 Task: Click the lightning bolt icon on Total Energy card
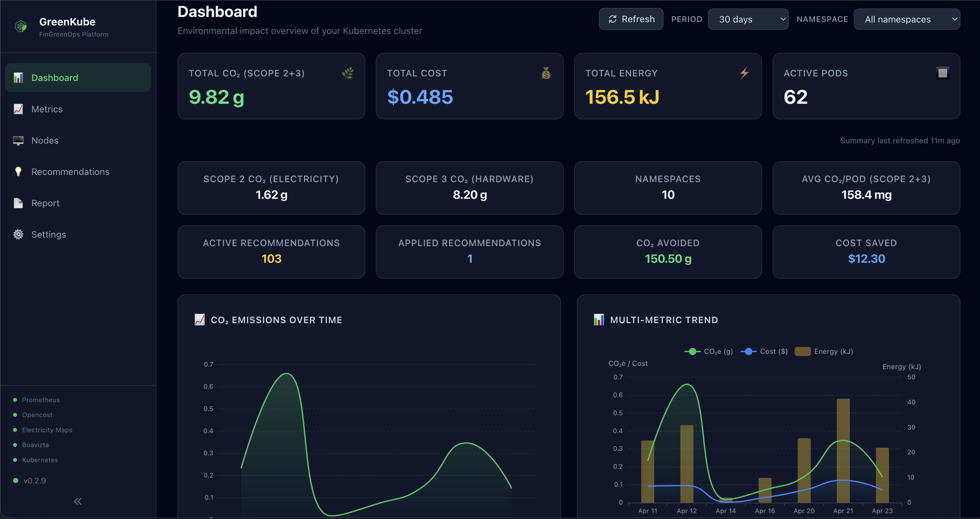point(744,73)
